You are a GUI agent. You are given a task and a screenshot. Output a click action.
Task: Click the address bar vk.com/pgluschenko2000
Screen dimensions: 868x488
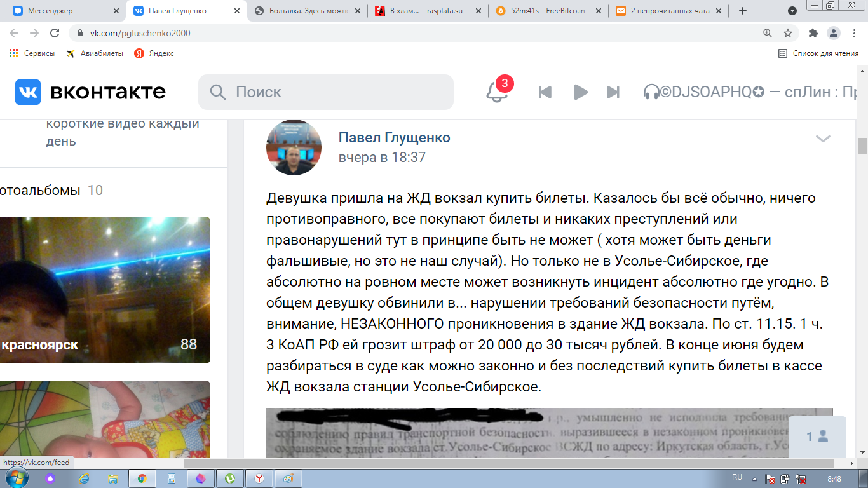point(139,33)
